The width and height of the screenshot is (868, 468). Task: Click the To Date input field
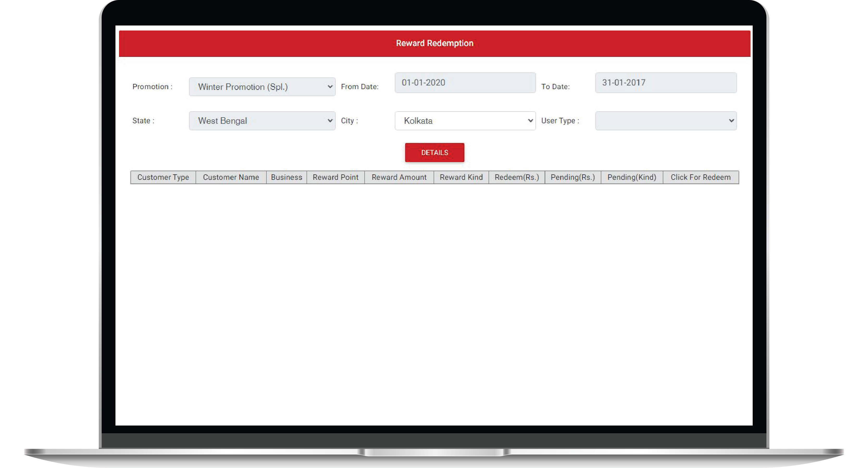click(x=665, y=83)
